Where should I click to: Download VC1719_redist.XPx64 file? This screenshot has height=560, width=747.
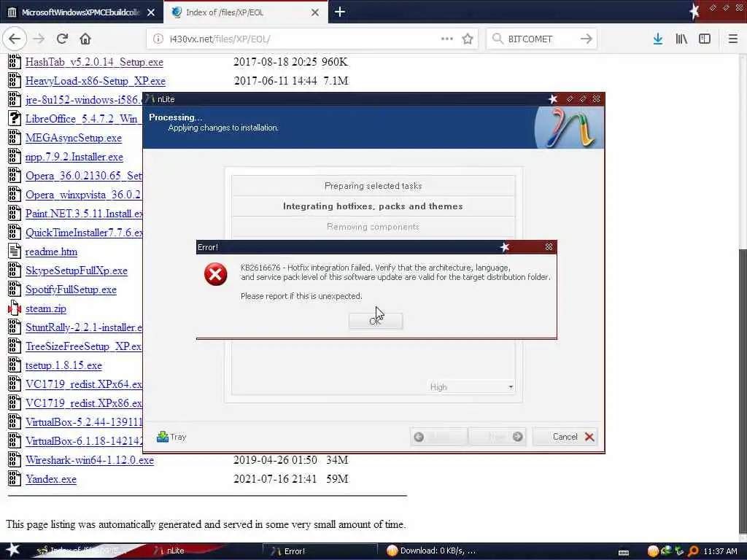84,384
